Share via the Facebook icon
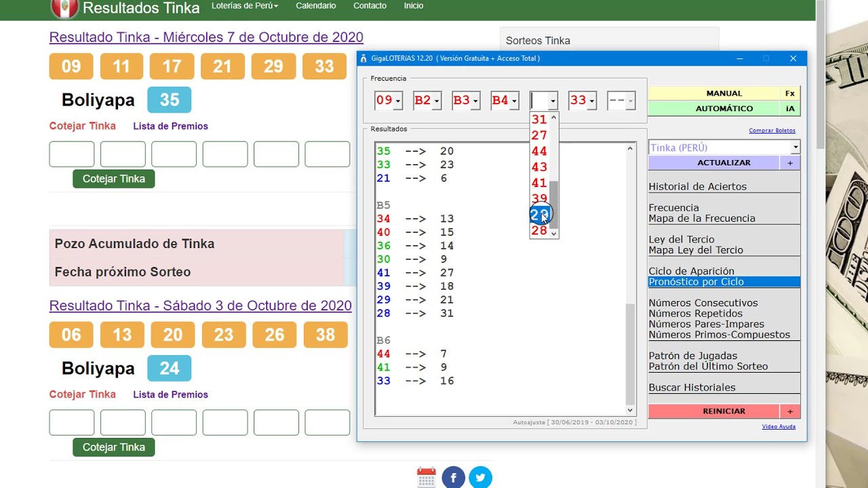This screenshot has width=868, height=488. click(454, 477)
